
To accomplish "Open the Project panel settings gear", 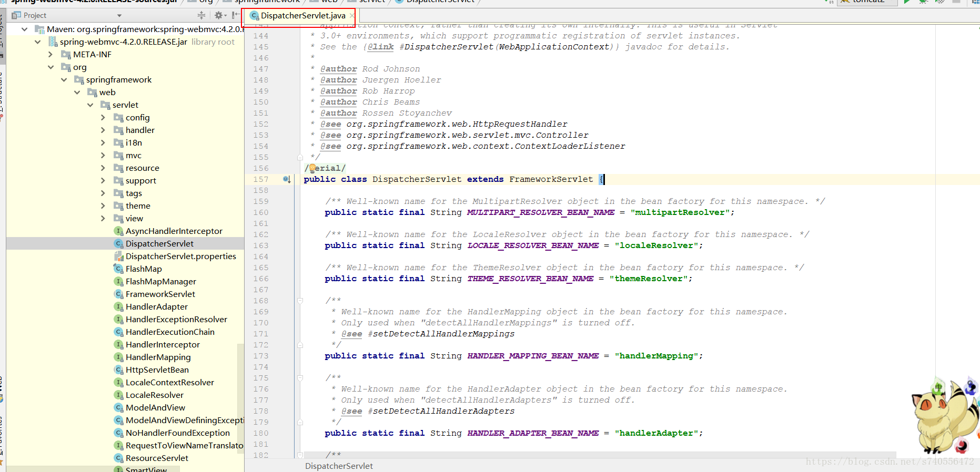I will 219,15.
